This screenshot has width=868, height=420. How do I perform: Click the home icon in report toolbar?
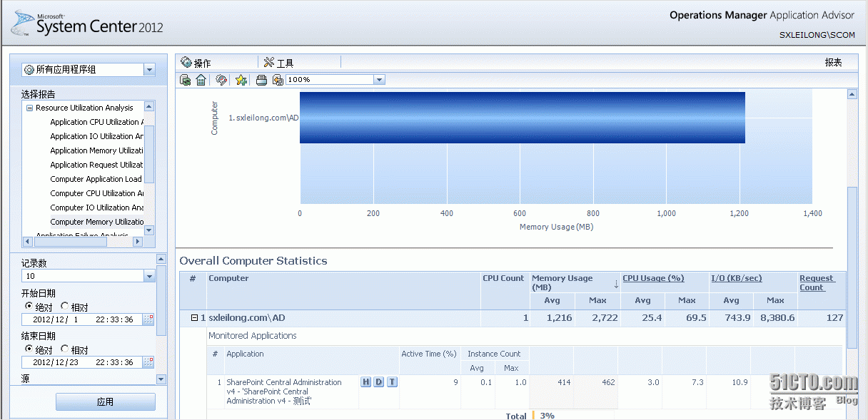(201, 80)
